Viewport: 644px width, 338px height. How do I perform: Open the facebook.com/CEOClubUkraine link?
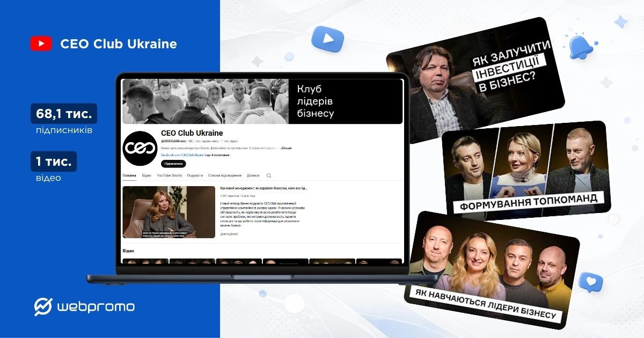[182, 155]
